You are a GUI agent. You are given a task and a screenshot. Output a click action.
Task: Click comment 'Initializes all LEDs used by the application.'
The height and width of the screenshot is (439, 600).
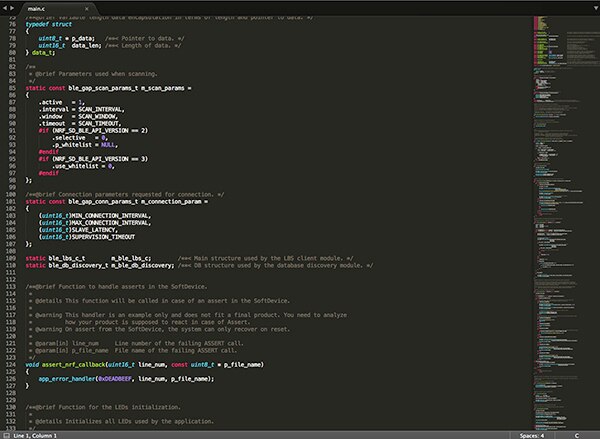[139, 421]
